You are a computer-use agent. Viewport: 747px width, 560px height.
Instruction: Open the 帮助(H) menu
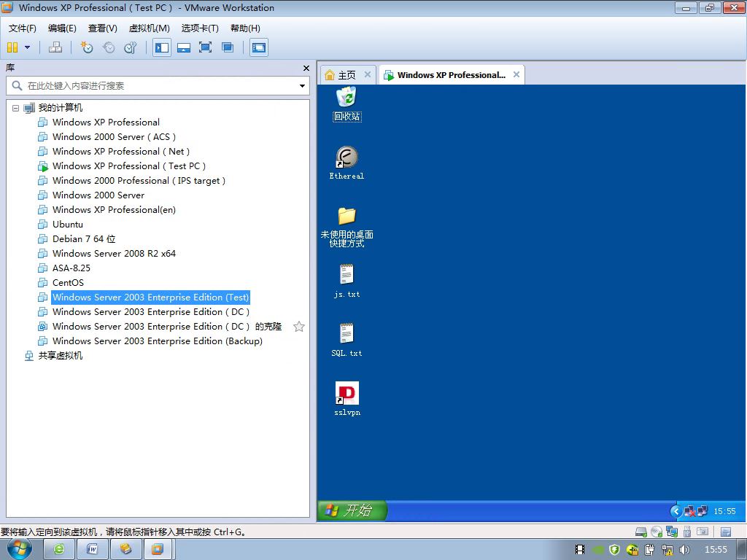pos(245,28)
